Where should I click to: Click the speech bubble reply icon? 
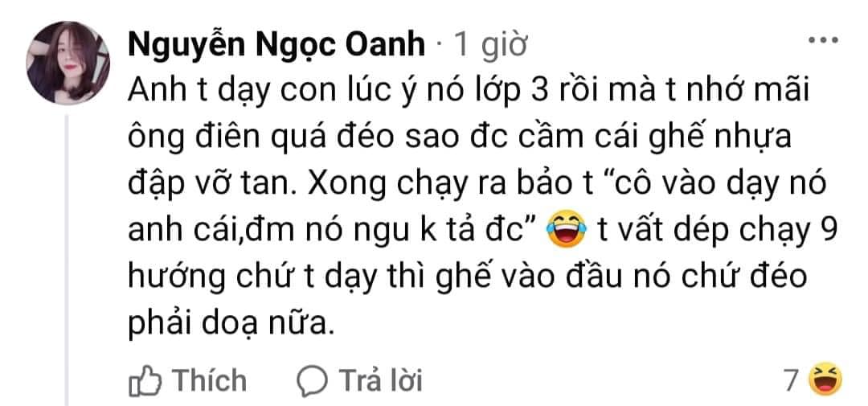click(313, 381)
